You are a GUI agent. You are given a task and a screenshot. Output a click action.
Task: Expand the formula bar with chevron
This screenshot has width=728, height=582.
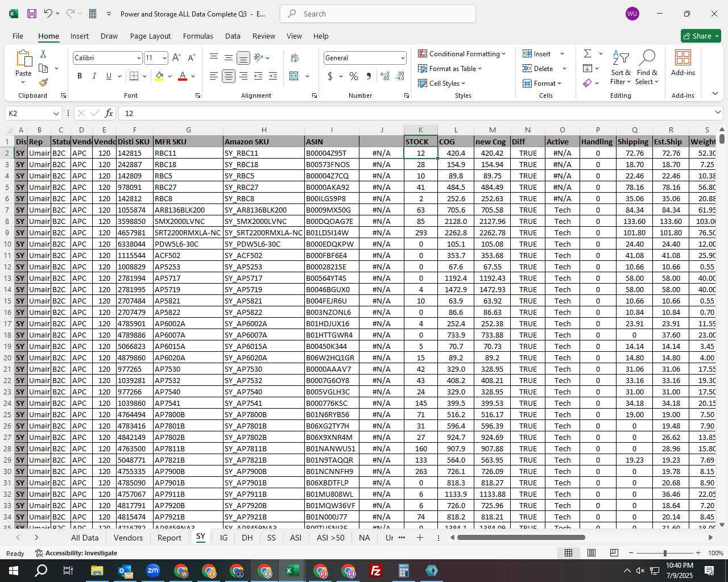click(x=718, y=113)
